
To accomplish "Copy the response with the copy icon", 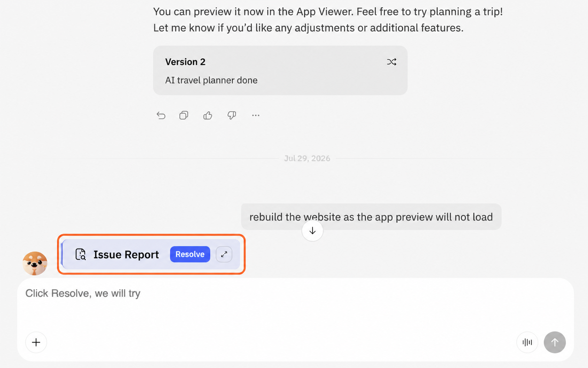I will pos(184,115).
